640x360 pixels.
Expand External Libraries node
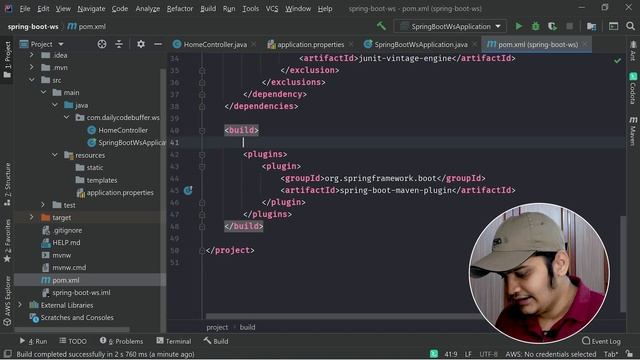click(x=20, y=305)
